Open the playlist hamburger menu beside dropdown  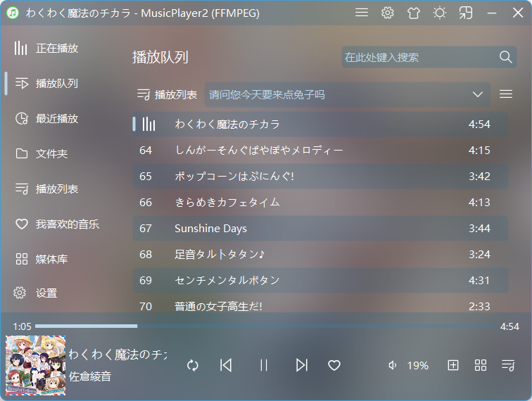(506, 94)
